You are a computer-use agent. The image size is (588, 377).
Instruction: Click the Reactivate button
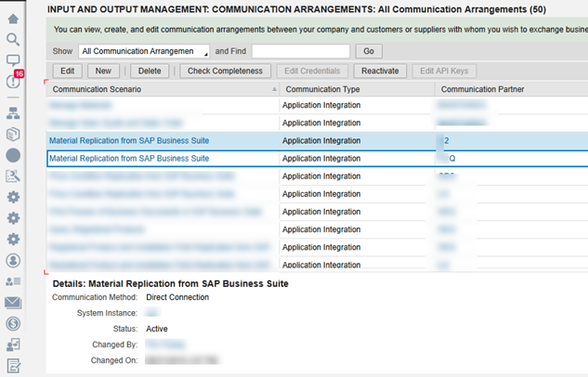click(x=380, y=71)
